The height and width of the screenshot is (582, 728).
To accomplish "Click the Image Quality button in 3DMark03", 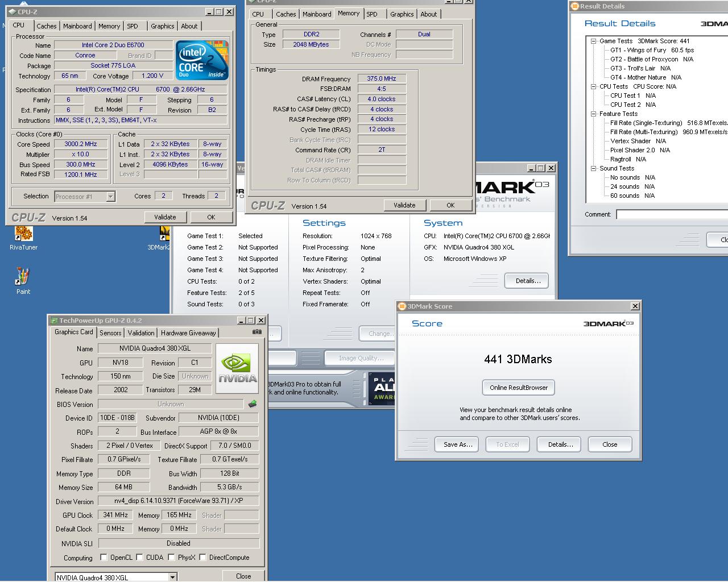I will click(361, 358).
